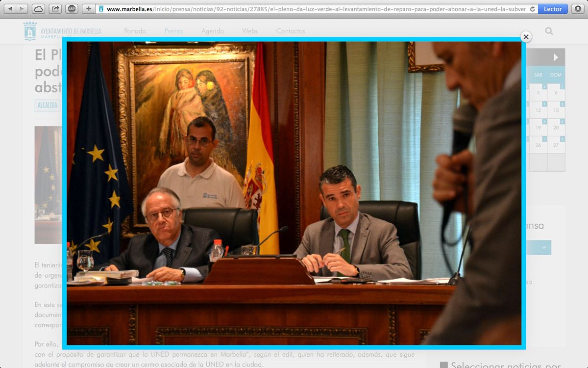588x368 pixels.
Task: Select day 20 in the calendar
Action: point(556,128)
